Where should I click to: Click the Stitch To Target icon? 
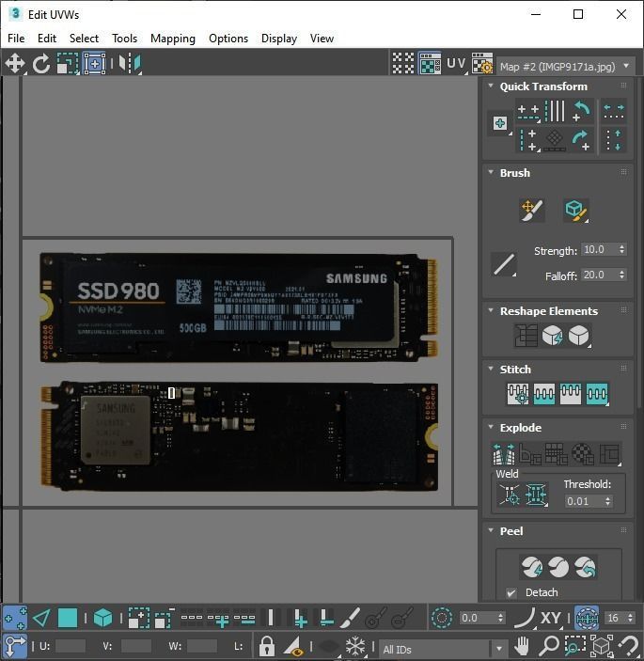click(518, 394)
